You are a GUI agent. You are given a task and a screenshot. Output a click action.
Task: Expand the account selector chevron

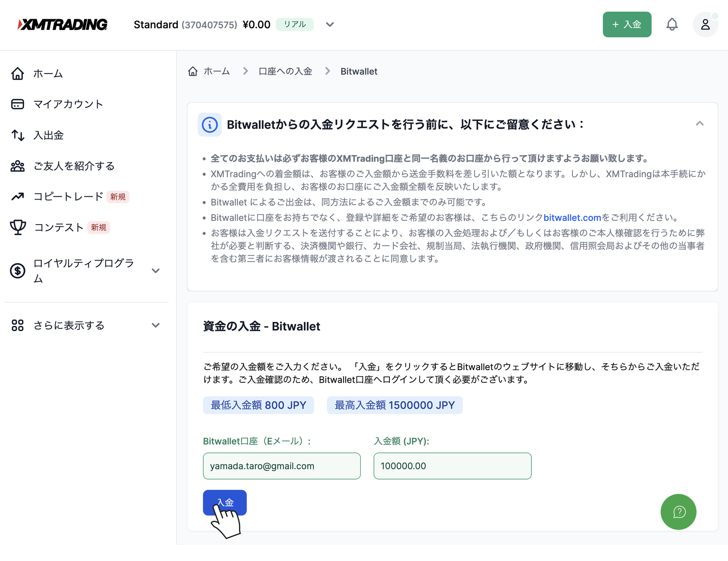tap(330, 25)
